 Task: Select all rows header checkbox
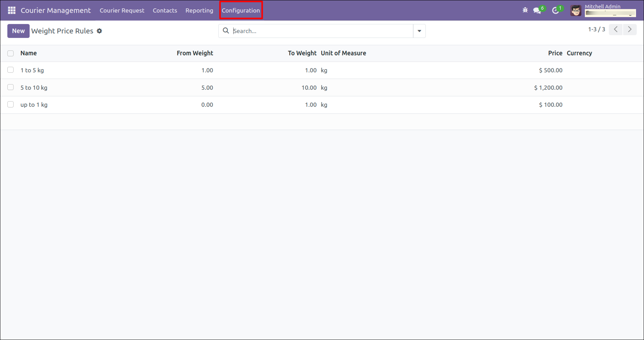[x=10, y=53]
